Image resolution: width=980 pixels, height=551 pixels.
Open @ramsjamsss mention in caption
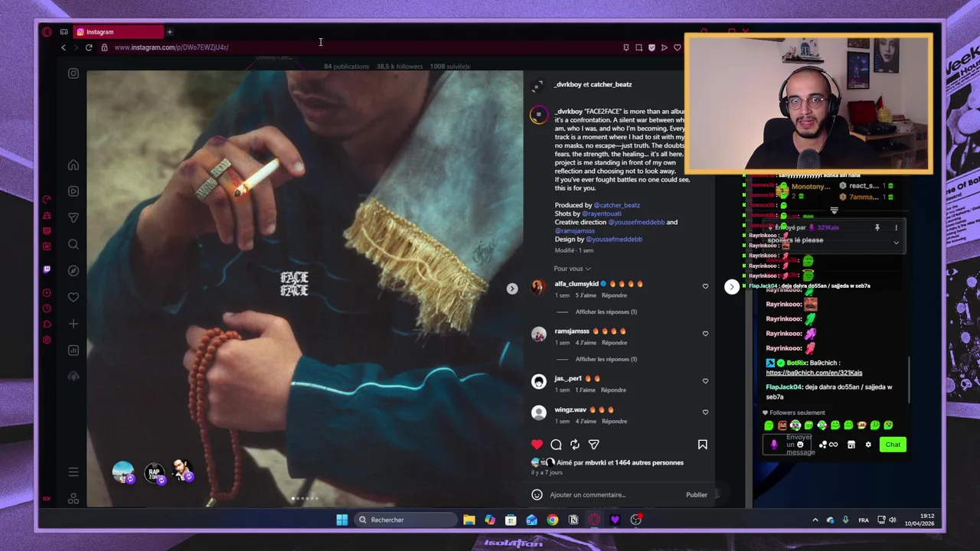pyautogui.click(x=575, y=230)
